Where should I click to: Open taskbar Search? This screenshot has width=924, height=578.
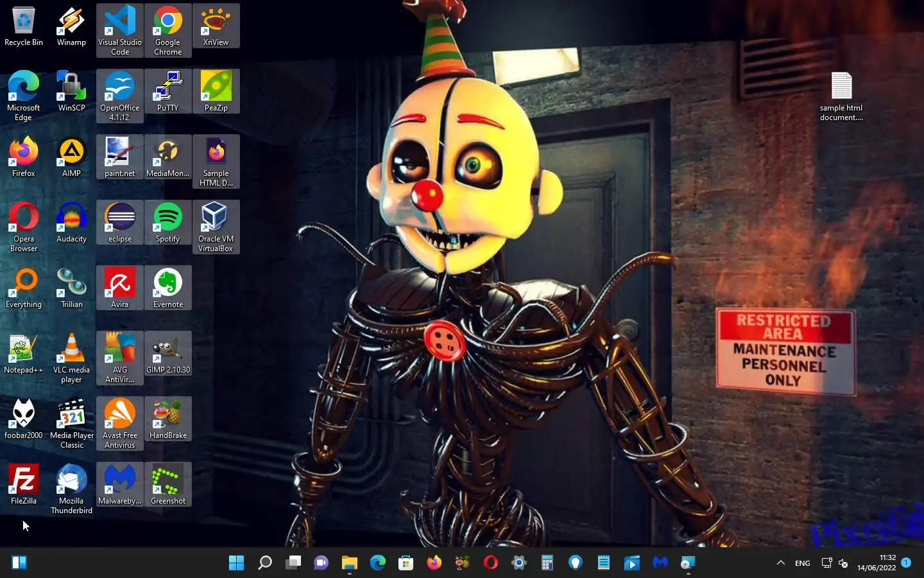pos(265,563)
